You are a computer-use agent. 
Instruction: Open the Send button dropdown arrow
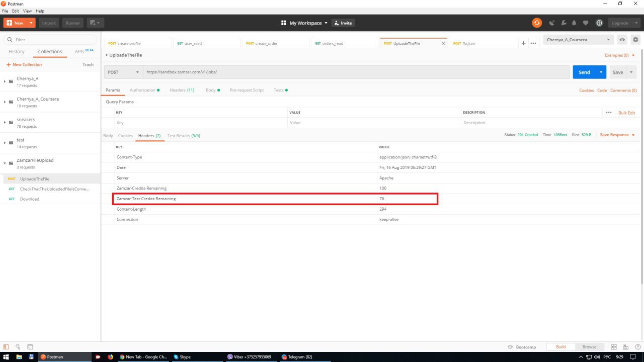point(601,72)
